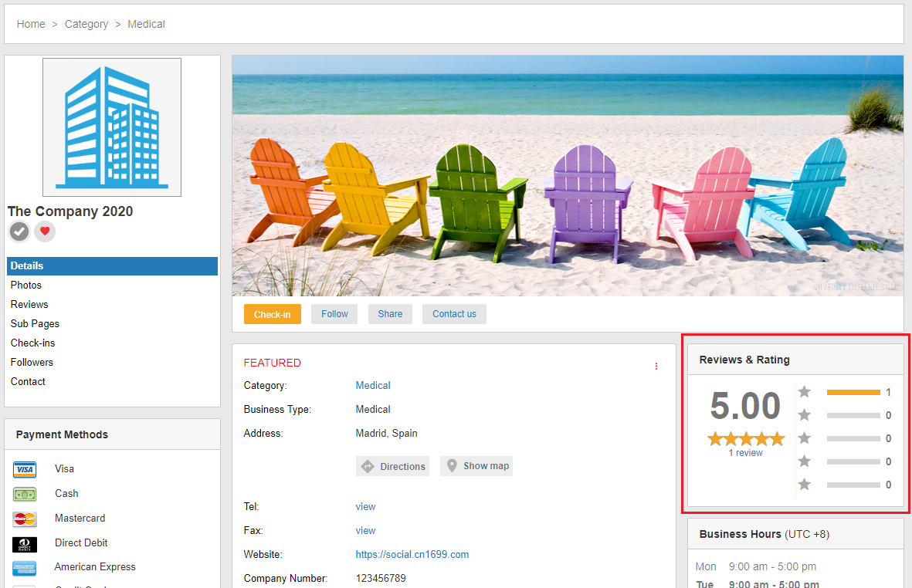Open Category in breadcrumb
This screenshot has width=912, height=588.
pos(86,24)
